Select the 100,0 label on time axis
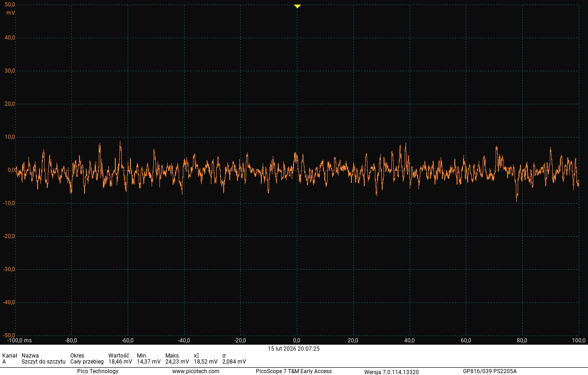 [578, 341]
